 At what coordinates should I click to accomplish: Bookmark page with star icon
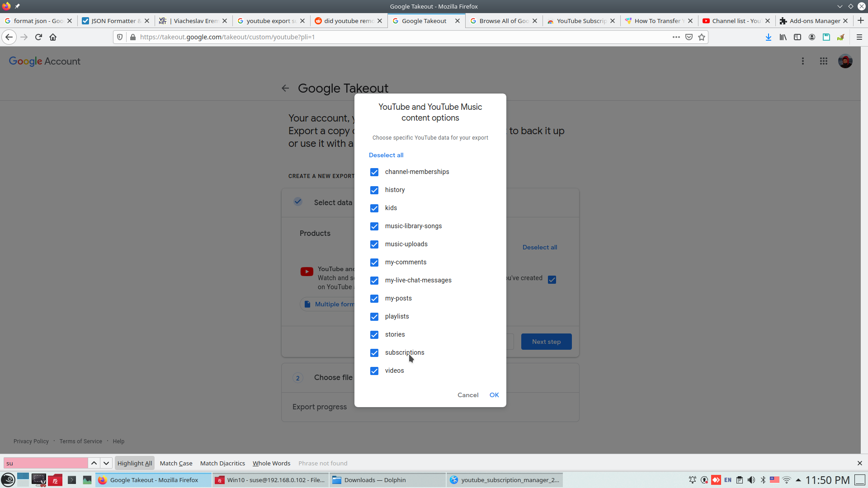702,37
